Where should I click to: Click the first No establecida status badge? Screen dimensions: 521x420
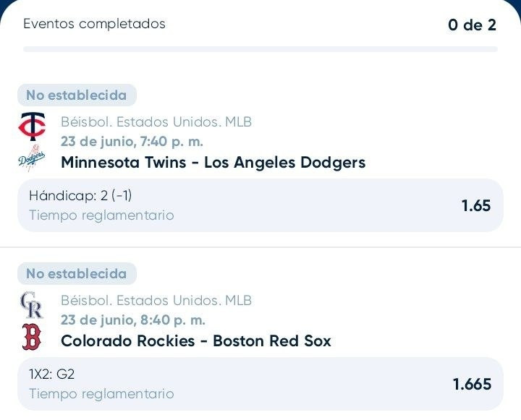point(77,95)
